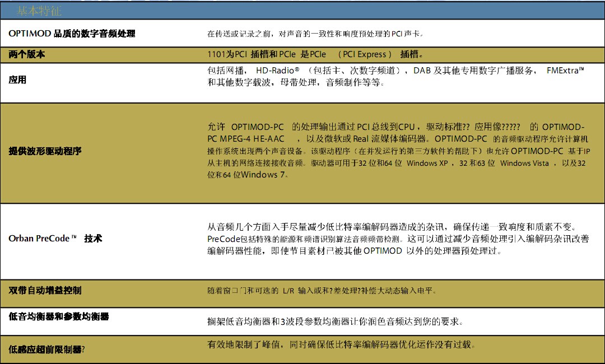Click the FMExtra™ text
This screenshot has width=605, height=364.
click(565, 71)
